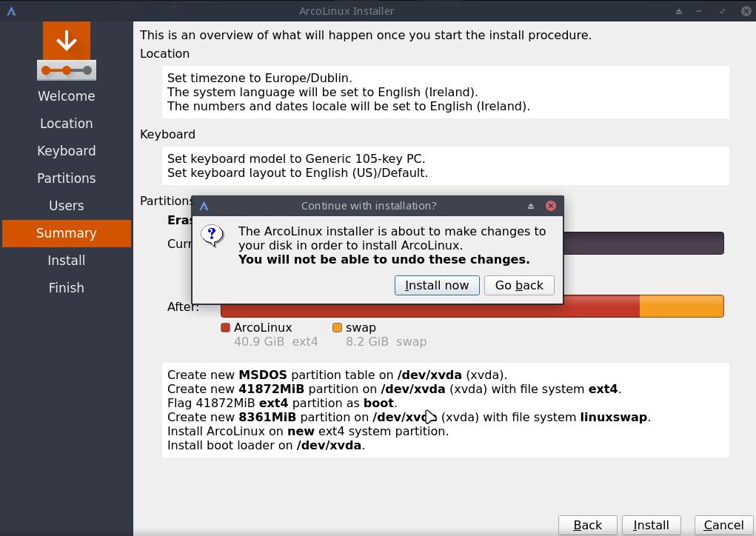756x536 pixels.
Task: Minimize the ArcoLinux Installer window
Action: 699,11
